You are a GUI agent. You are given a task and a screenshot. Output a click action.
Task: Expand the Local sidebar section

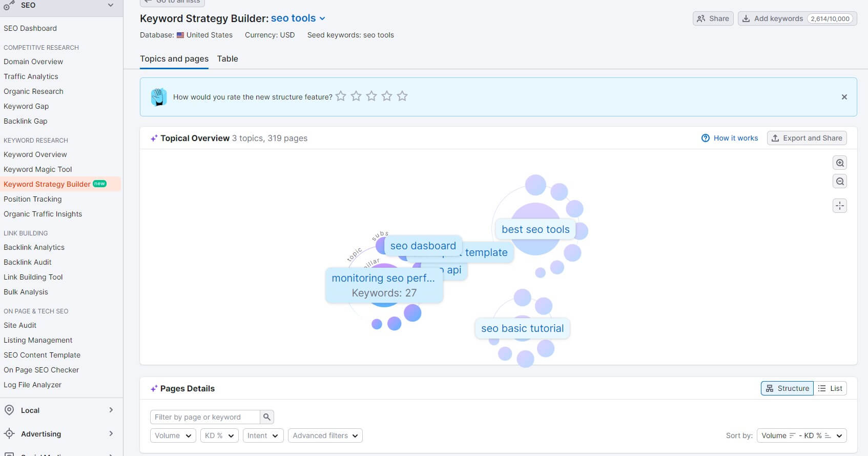click(111, 410)
